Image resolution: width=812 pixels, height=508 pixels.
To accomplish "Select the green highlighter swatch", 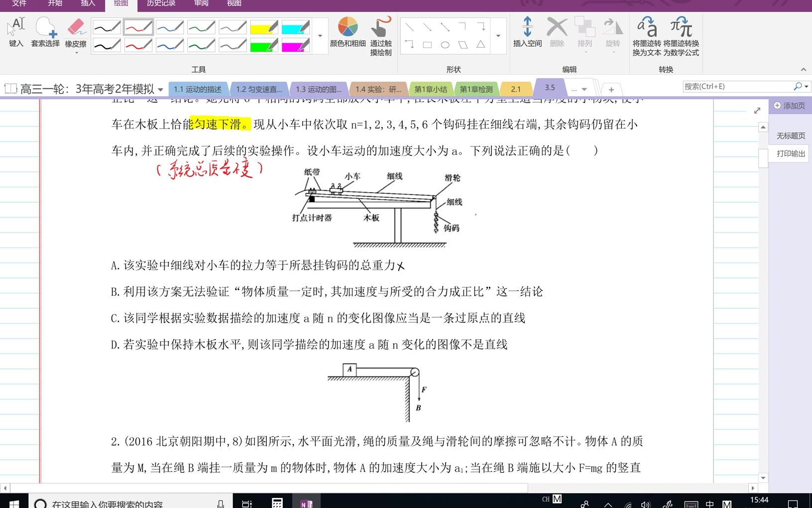I will coord(264,45).
